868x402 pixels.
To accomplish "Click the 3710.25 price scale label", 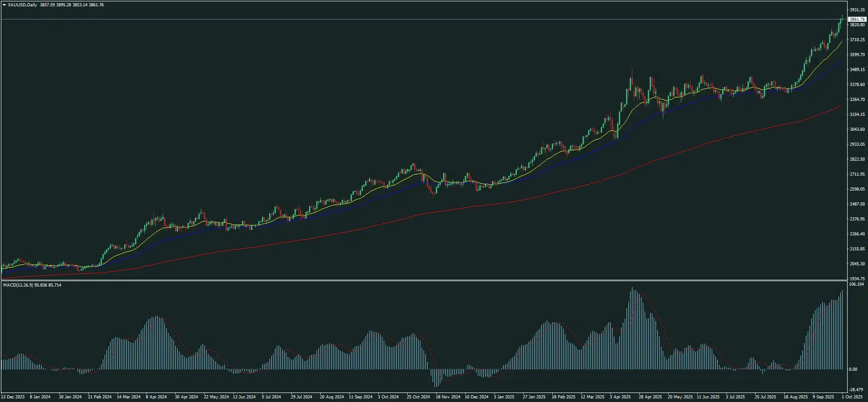I will tap(857, 40).
